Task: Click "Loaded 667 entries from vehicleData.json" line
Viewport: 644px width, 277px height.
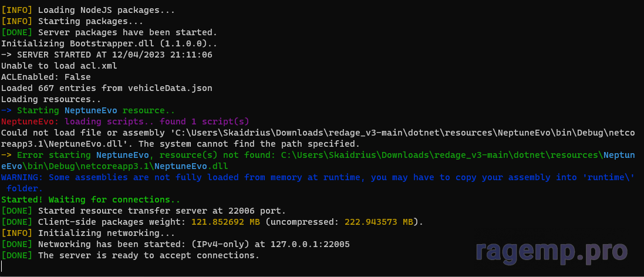Action: click(106, 88)
